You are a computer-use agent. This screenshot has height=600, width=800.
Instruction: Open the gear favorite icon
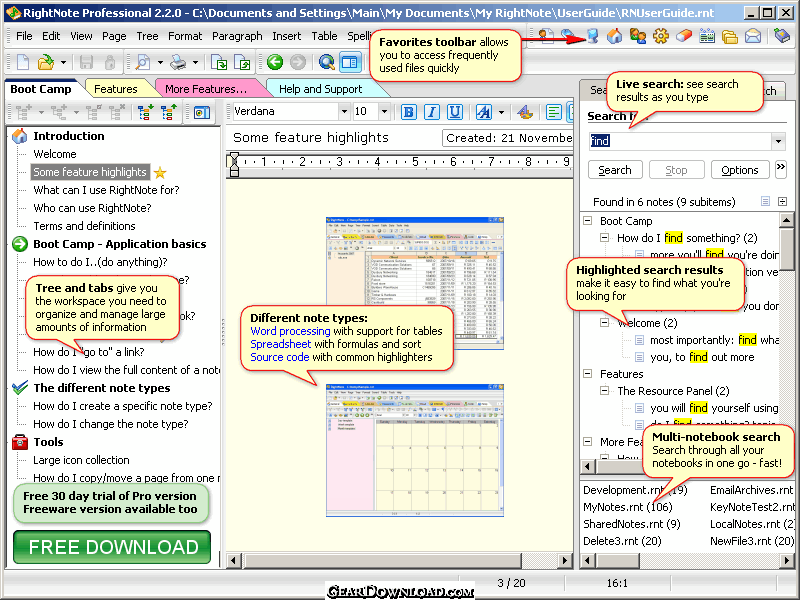[661, 36]
